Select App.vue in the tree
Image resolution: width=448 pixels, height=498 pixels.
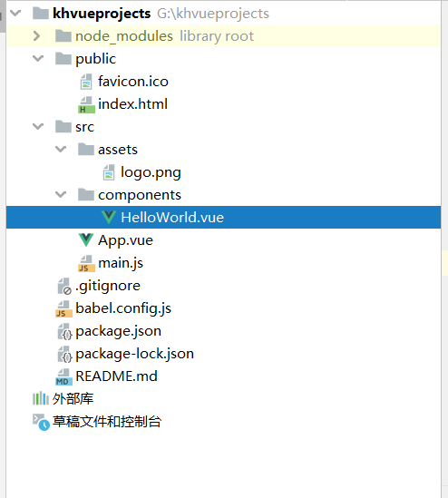pyautogui.click(x=125, y=240)
